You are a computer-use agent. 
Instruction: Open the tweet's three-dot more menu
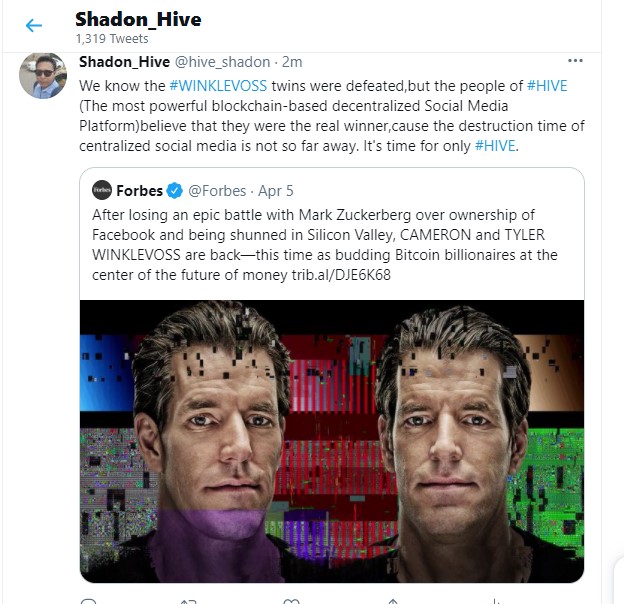(x=575, y=61)
